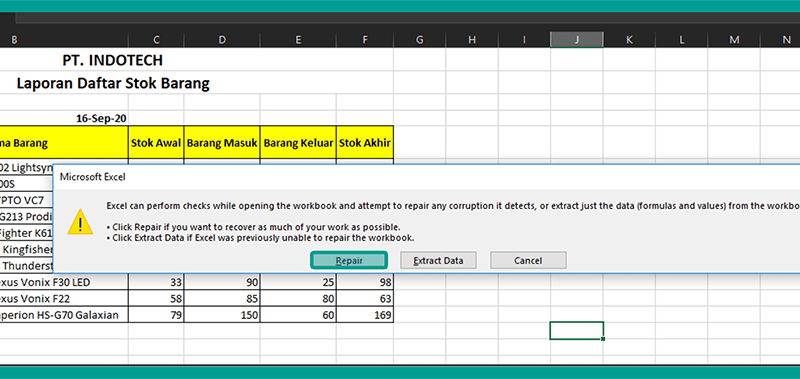Select column D header
This screenshot has height=379, width=800.
pyautogui.click(x=222, y=40)
